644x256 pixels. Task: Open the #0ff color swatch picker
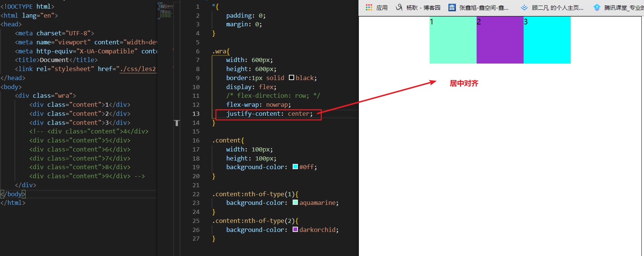pyautogui.click(x=295, y=167)
